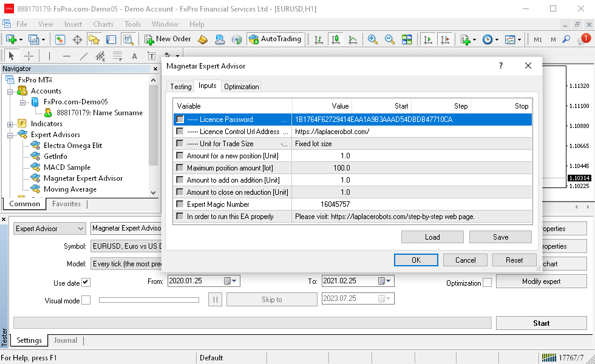Click the OK button in dialog
Screen dimensions: 595x364
tap(416, 260)
